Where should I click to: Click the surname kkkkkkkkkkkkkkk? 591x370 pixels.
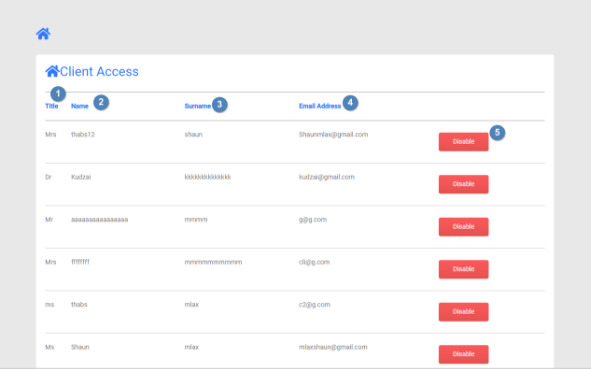coord(208,177)
